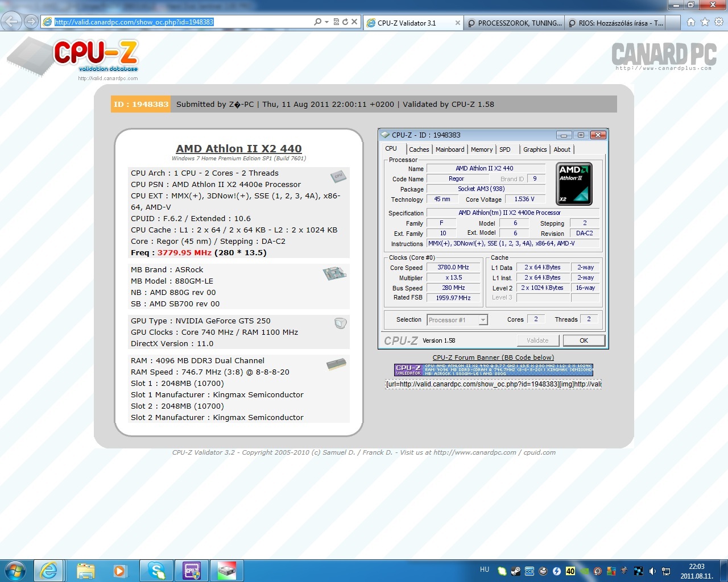Open the network tray icon
Screen dimensions: 728x582
click(x=666, y=571)
